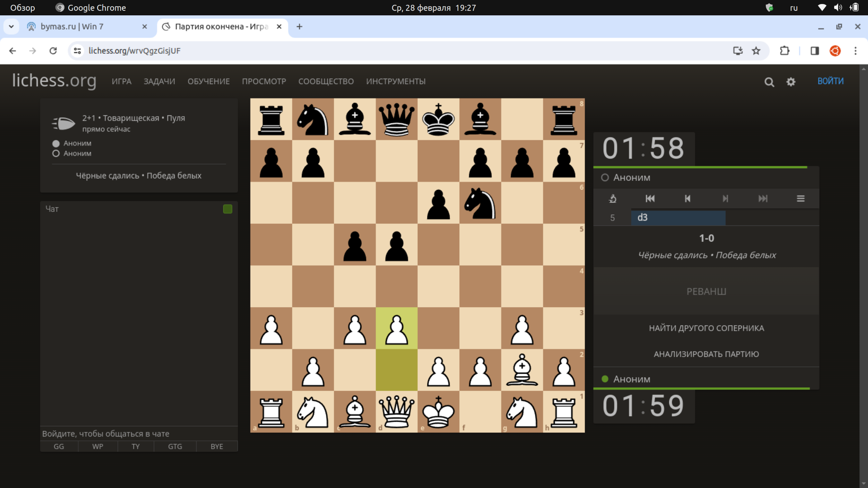
Task: Open the Chrome three-dot menu
Action: pos(855,51)
